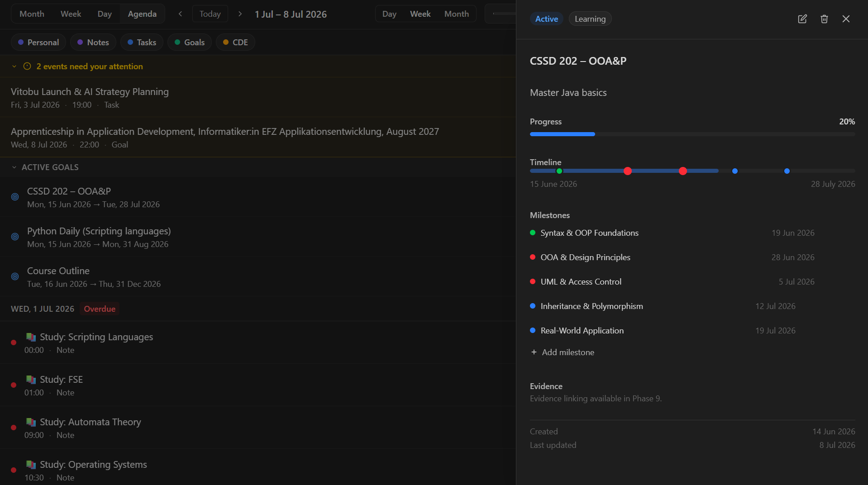Image resolution: width=868 pixels, height=485 pixels.
Task: Toggle the Notes calendar filter
Action: (x=93, y=42)
